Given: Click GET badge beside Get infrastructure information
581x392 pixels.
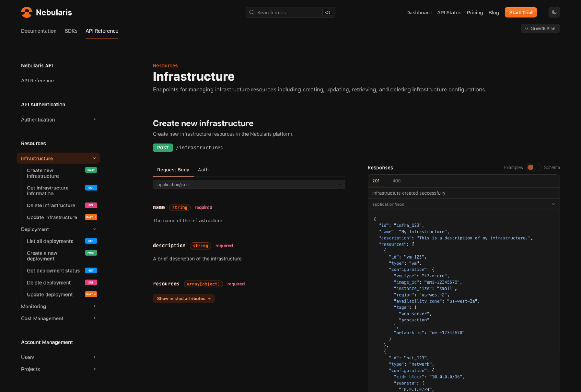Looking at the screenshot, I should (x=91, y=188).
